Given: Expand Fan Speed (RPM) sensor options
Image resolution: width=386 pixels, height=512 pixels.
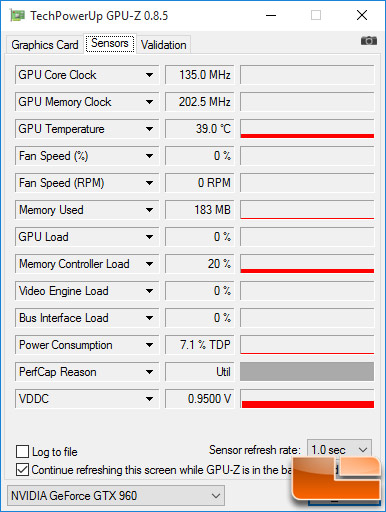Looking at the screenshot, I should pyautogui.click(x=149, y=183).
